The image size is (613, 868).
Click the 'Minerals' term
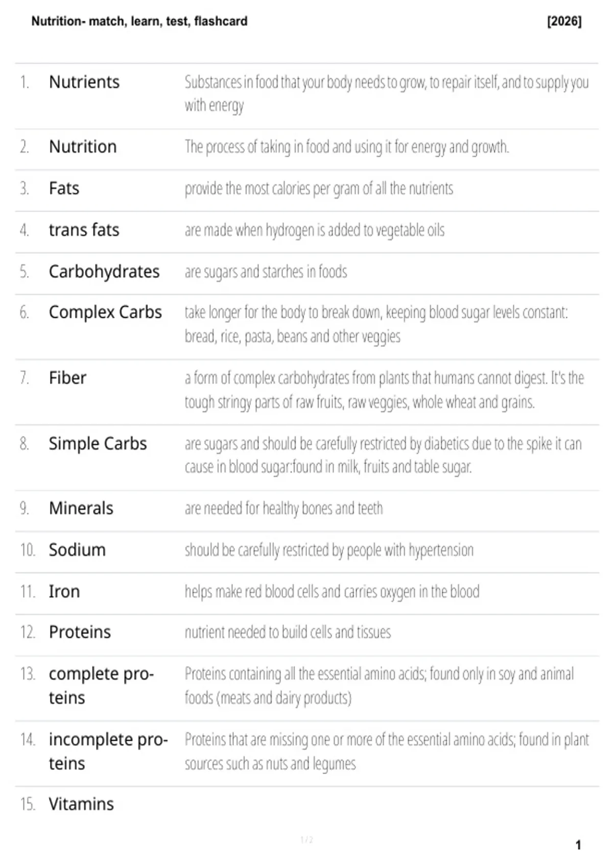81,508
